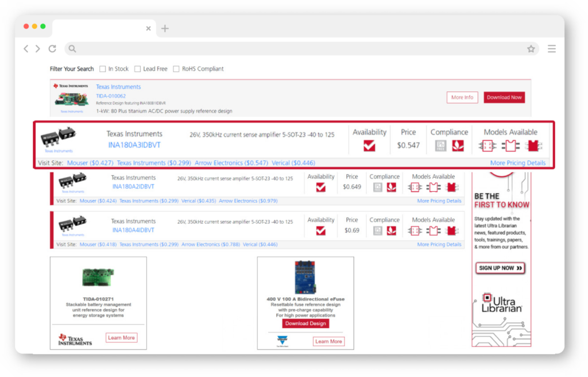This screenshot has height=377, width=588.
Task: Click the footprint model icon for INA180A2IDBVT
Action: [433, 187]
